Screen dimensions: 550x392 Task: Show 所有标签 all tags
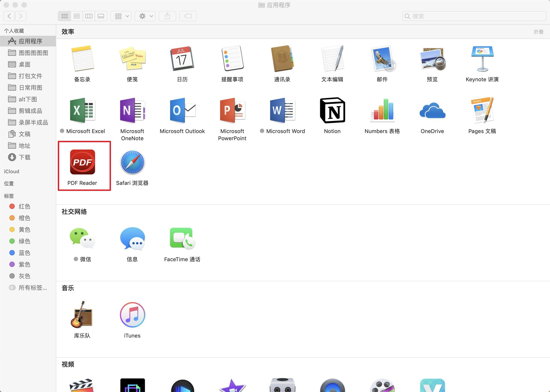(x=28, y=288)
